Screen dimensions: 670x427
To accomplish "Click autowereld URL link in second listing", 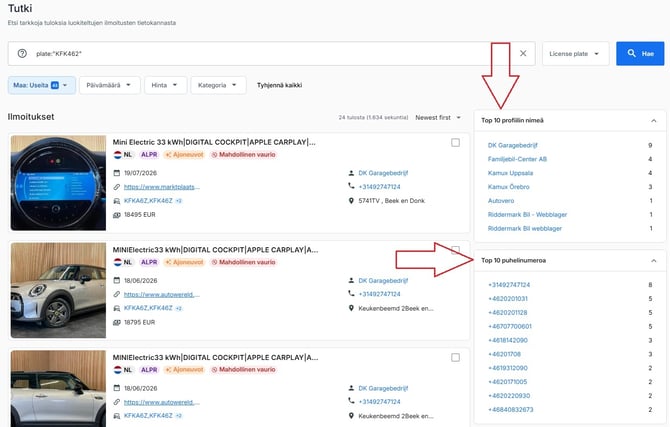I will [162, 294].
